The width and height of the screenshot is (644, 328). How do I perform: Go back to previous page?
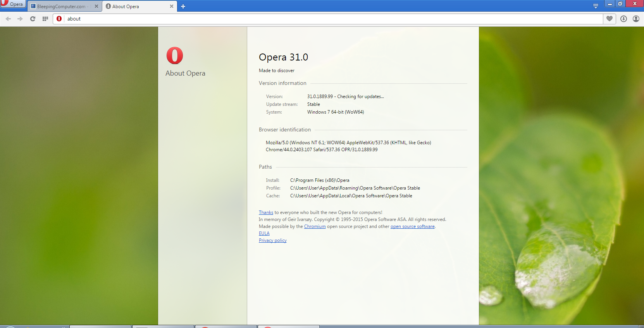[9, 19]
